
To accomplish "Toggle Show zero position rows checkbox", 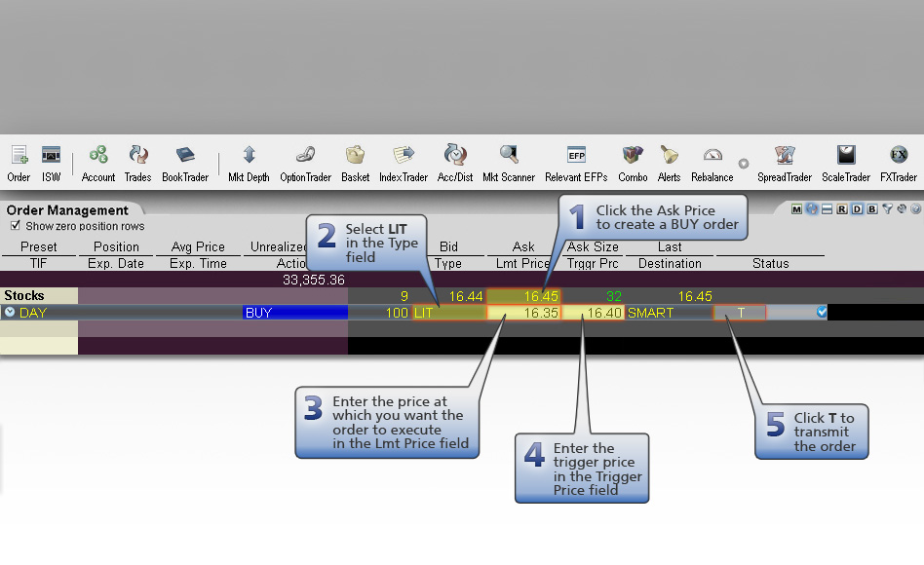I will (x=16, y=226).
